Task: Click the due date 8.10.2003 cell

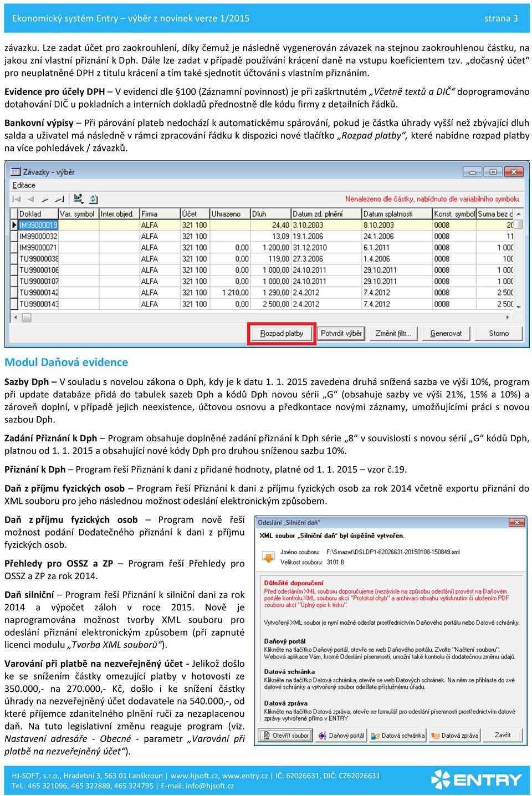Action: 397,225
